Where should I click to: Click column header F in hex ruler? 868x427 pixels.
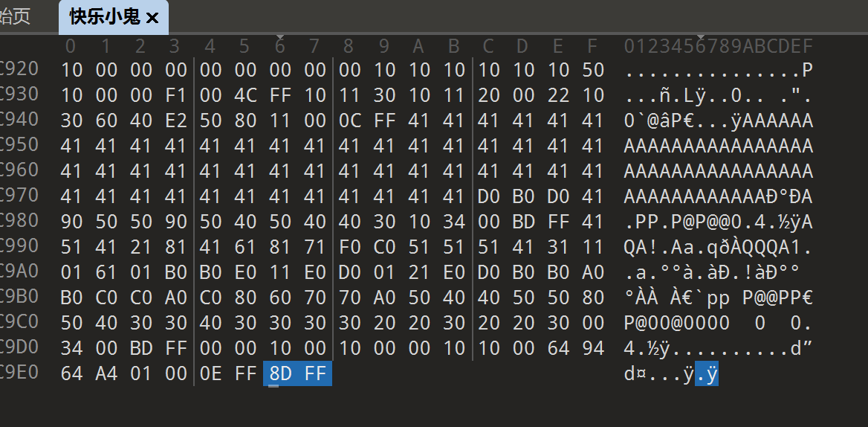(x=592, y=47)
